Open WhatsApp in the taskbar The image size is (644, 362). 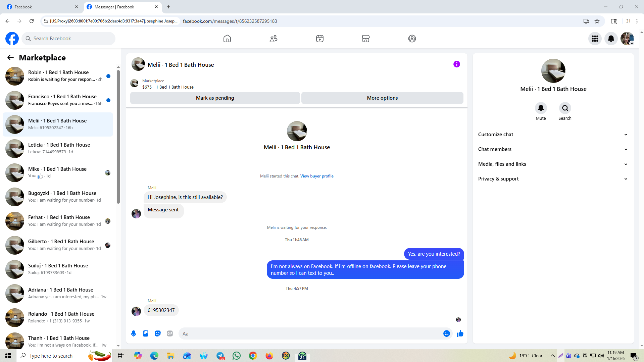(237, 356)
